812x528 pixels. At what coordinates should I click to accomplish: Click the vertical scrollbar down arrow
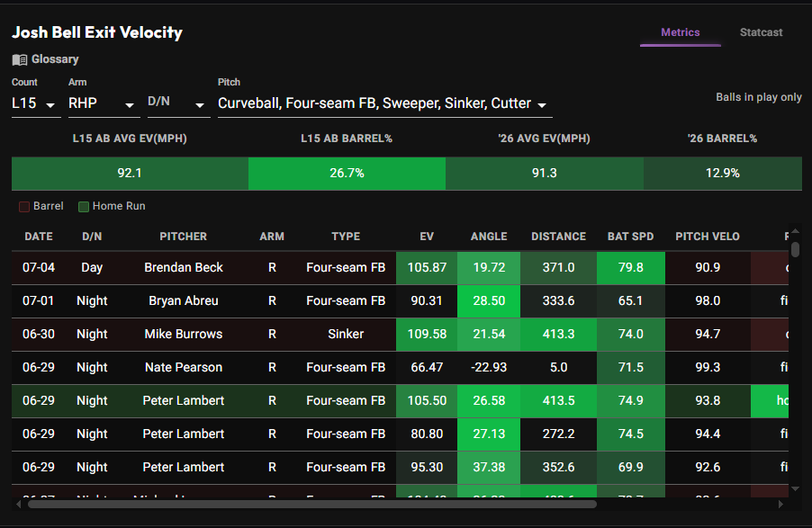796,488
